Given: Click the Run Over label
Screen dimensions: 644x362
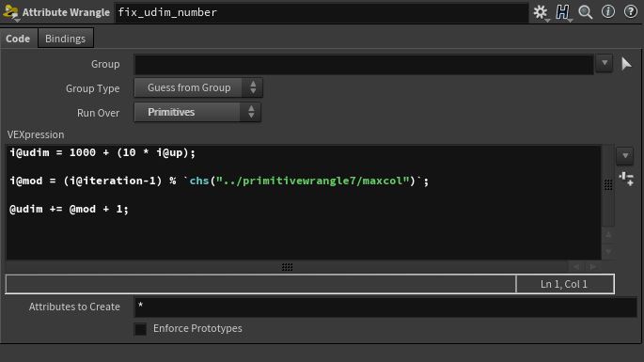Looking at the screenshot, I should click(98, 113).
